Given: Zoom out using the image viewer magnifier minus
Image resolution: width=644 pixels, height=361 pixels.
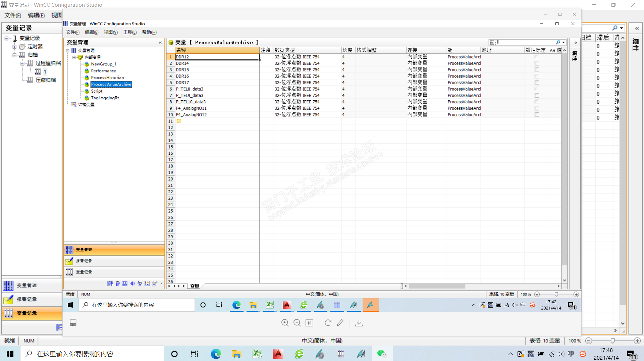Looking at the screenshot, I should [297, 323].
